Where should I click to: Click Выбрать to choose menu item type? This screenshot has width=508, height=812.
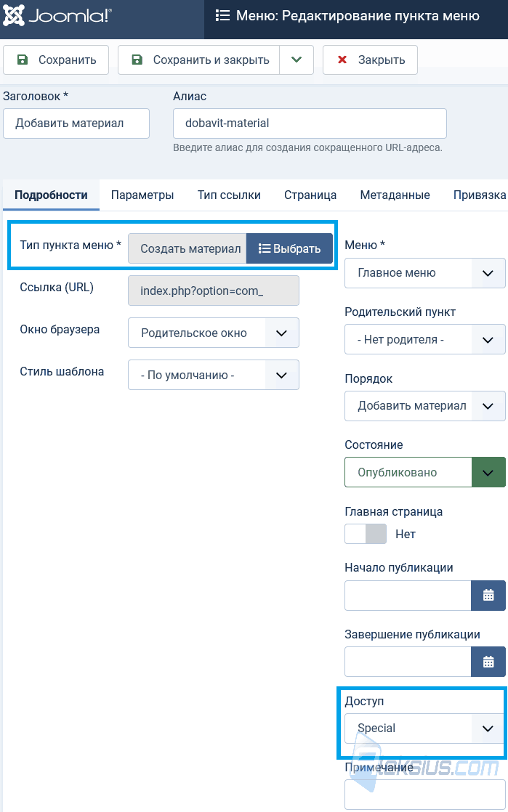[289, 248]
